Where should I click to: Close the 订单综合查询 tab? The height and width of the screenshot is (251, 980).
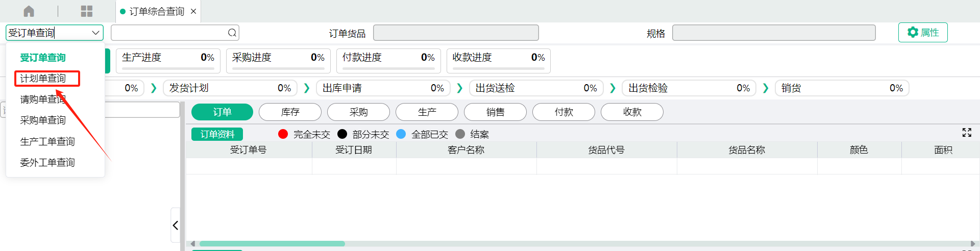(x=193, y=11)
